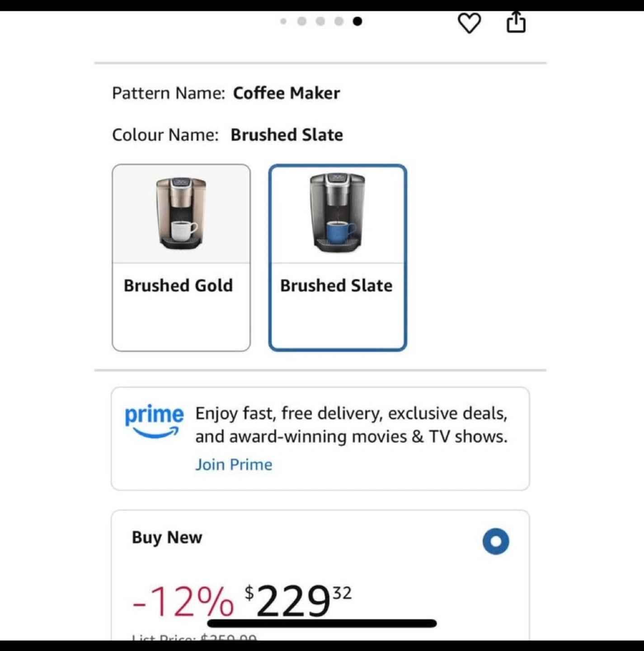Viewport: 644px width, 651px height.
Task: Tap the heart wishlist icon
Action: [x=469, y=23]
